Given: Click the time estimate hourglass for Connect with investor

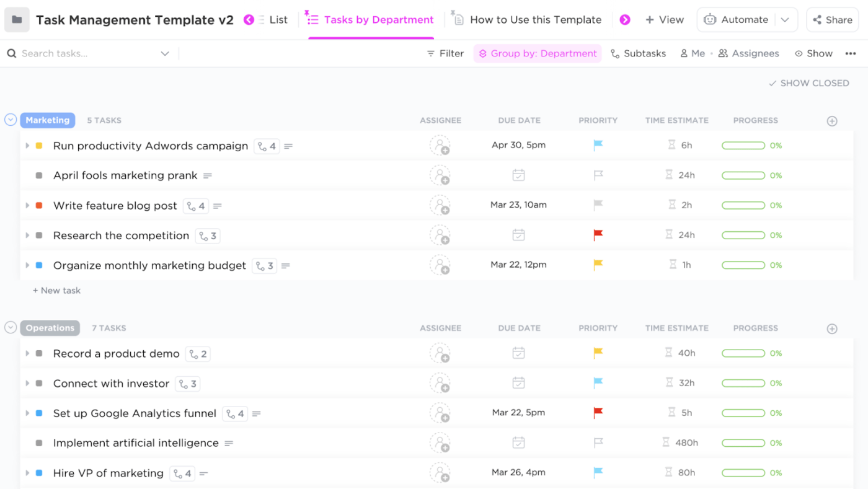Looking at the screenshot, I should pyautogui.click(x=668, y=383).
